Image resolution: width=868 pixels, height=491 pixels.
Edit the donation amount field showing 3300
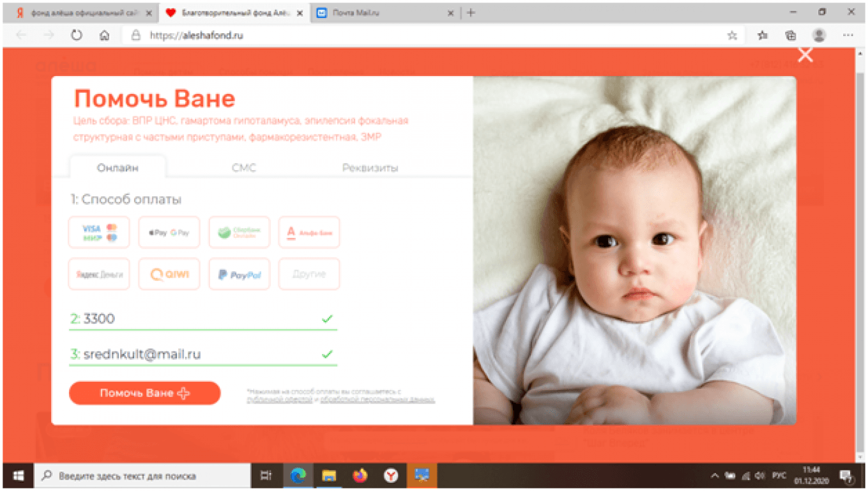coord(203,319)
